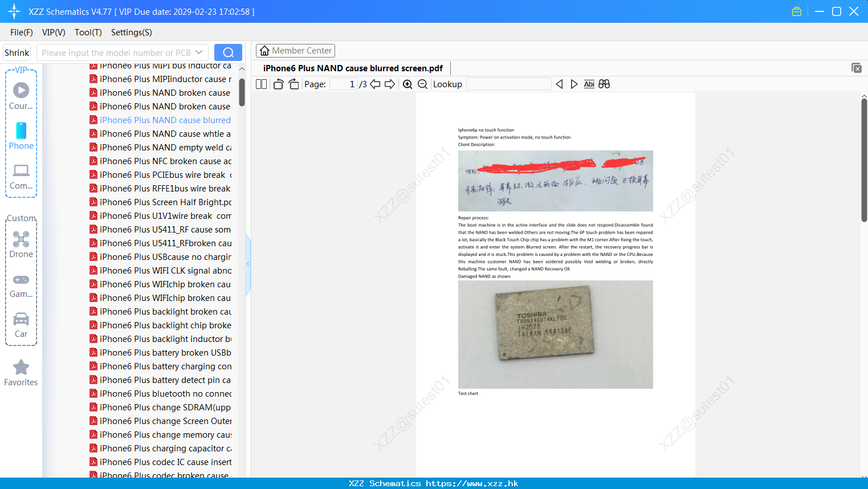The image size is (868, 489).
Task: Open iPhone6 Plus MIPIinductor cause file
Action: point(160,79)
